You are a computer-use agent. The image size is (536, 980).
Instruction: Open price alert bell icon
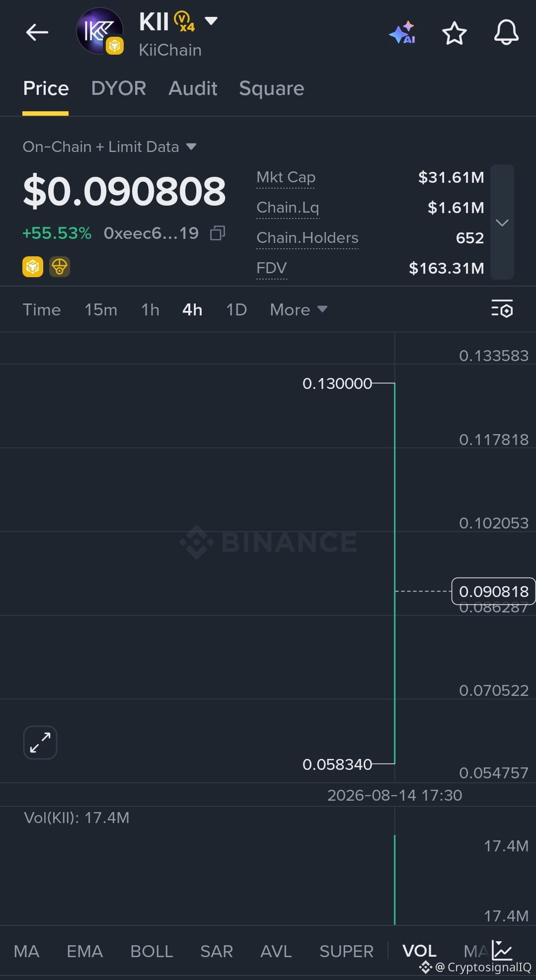(506, 33)
